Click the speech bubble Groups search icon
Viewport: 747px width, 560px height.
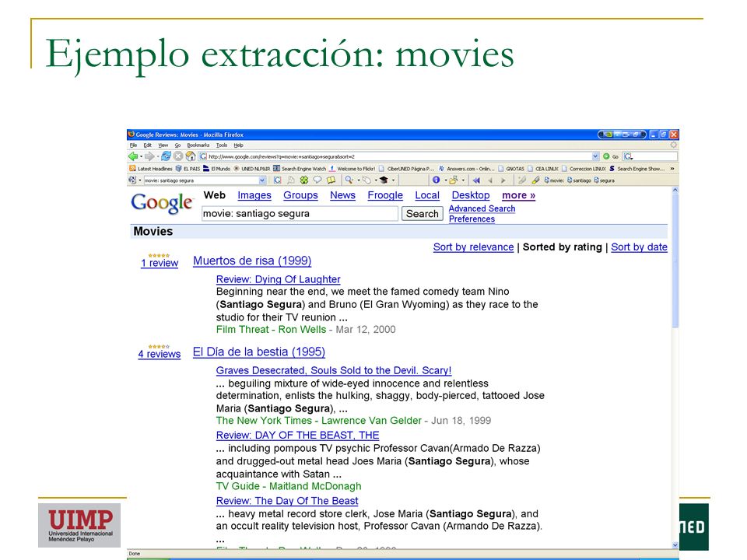pos(317,180)
